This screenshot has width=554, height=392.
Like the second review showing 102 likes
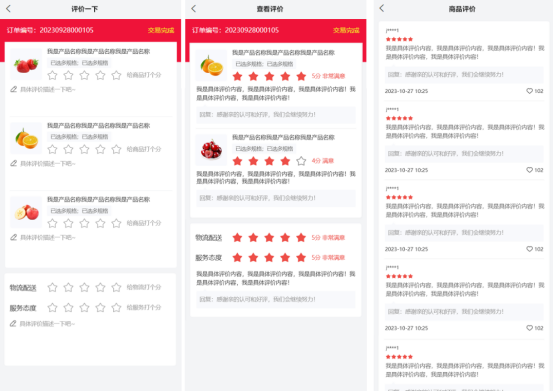pos(529,170)
